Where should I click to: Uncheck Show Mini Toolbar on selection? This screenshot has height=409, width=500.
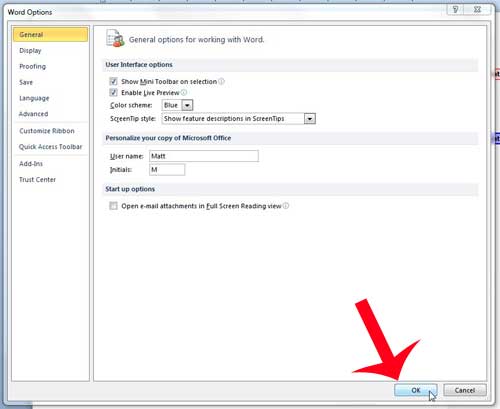[113, 81]
